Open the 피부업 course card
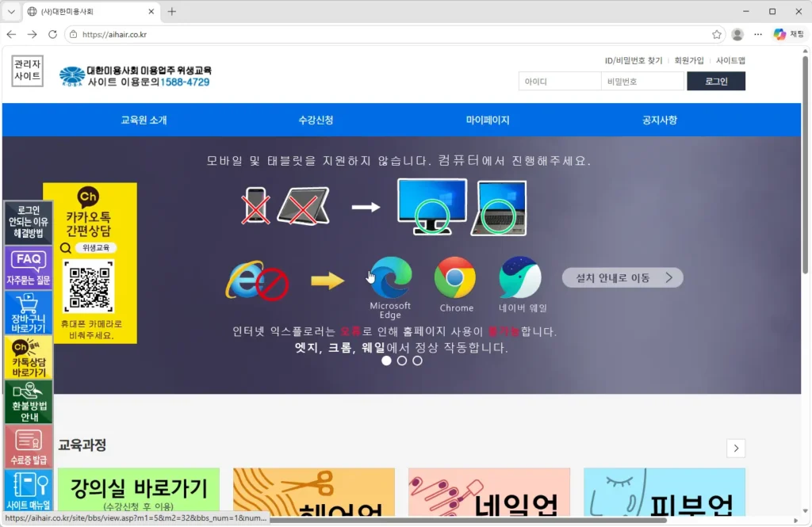The height and width of the screenshot is (527, 812). tap(665, 492)
